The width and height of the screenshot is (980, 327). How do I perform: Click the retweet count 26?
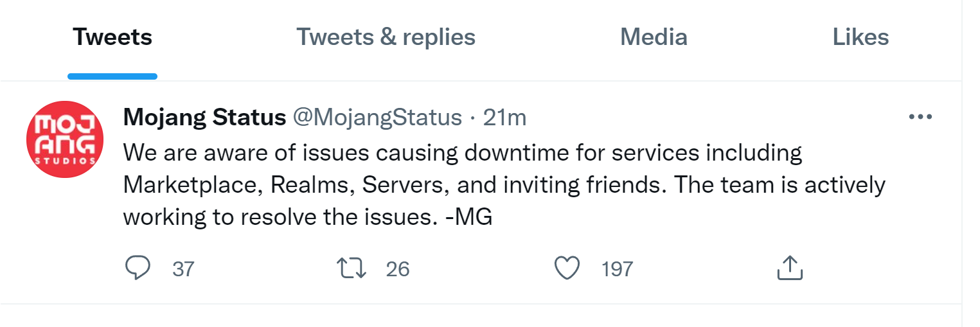(x=398, y=269)
